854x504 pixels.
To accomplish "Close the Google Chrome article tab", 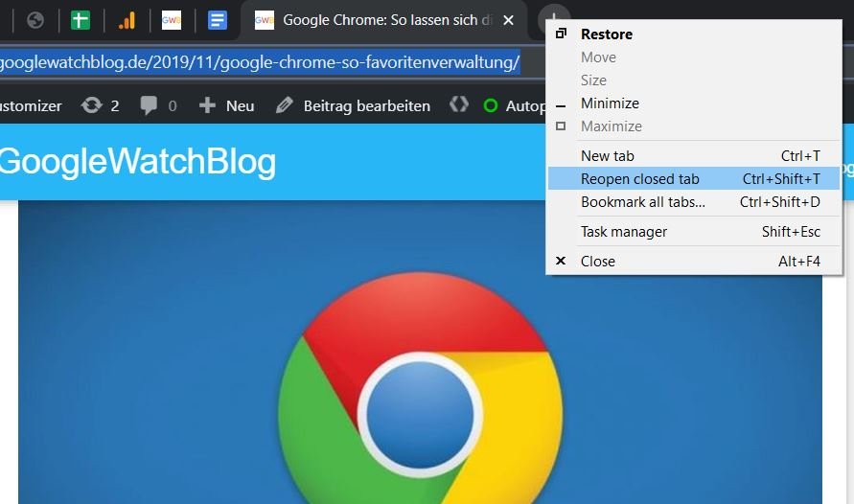I will click(x=508, y=21).
